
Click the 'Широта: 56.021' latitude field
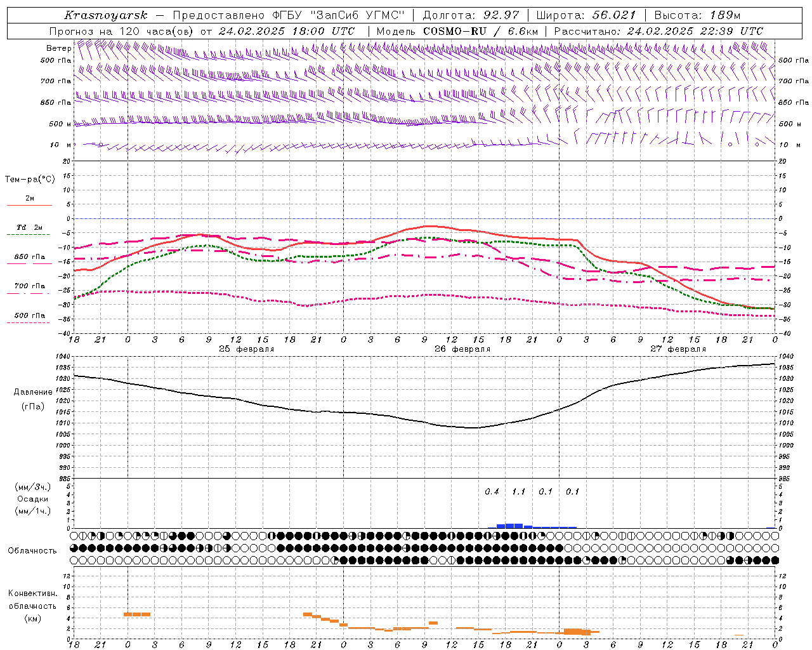point(586,15)
